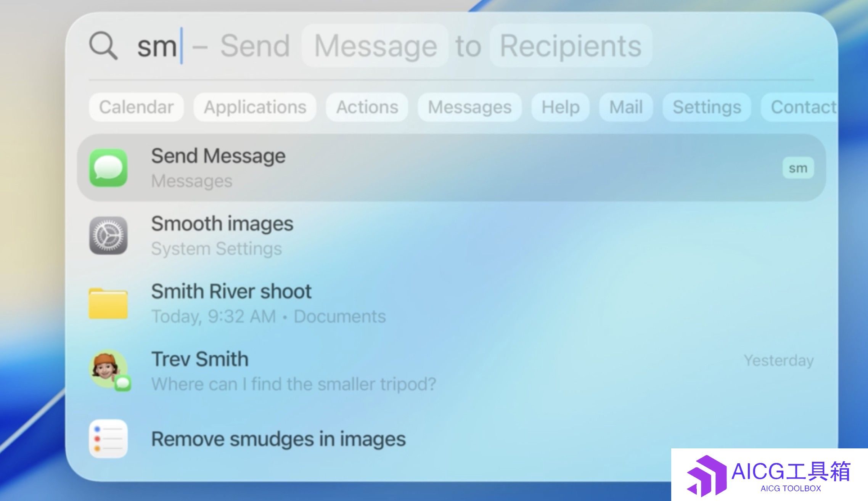
Task: Click the System Settings gear icon
Action: tap(108, 236)
